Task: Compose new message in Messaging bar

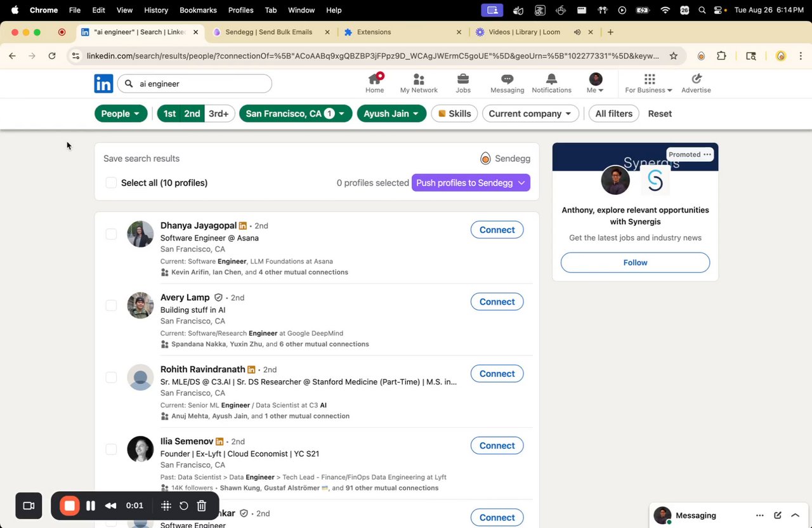Action: click(777, 515)
